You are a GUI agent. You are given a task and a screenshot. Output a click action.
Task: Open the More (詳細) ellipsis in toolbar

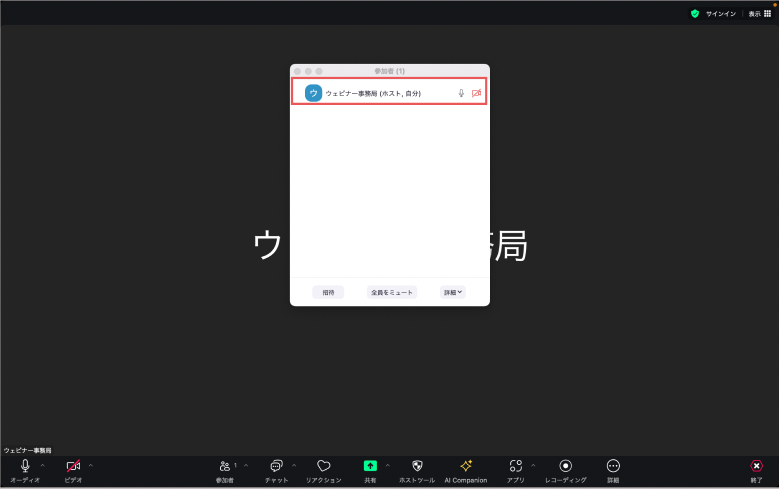click(x=613, y=466)
